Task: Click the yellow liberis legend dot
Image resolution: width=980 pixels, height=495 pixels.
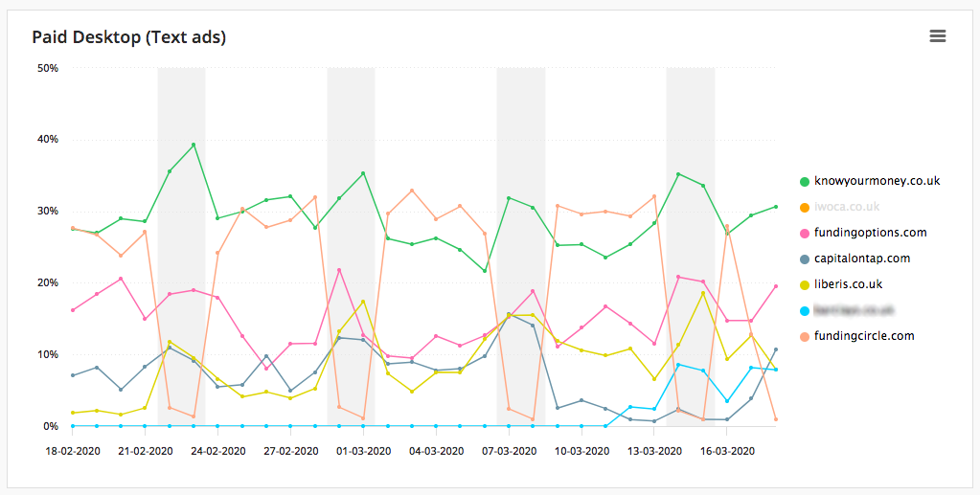Action: tap(805, 285)
